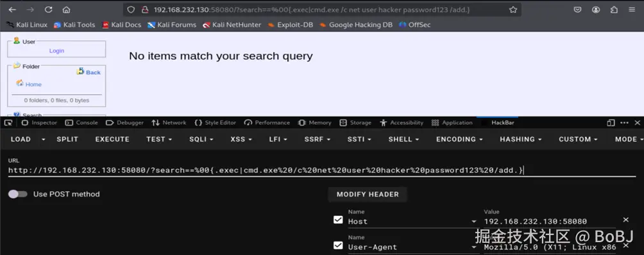Image resolution: width=644 pixels, height=255 pixels.
Task: Open the CUSTOM dropdown menu
Action: [x=578, y=140]
